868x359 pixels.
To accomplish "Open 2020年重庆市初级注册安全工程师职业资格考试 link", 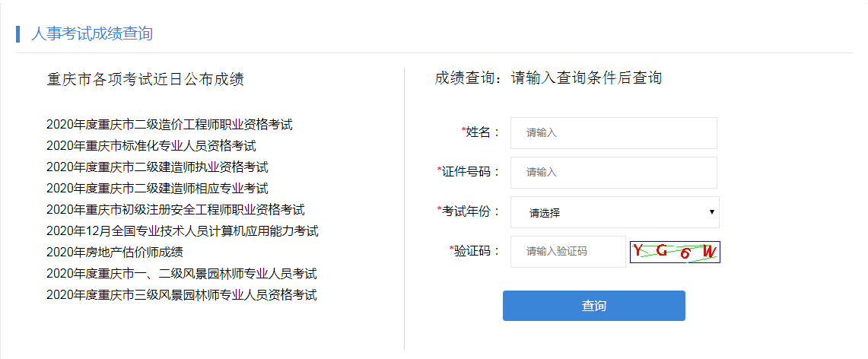I will click(175, 210).
